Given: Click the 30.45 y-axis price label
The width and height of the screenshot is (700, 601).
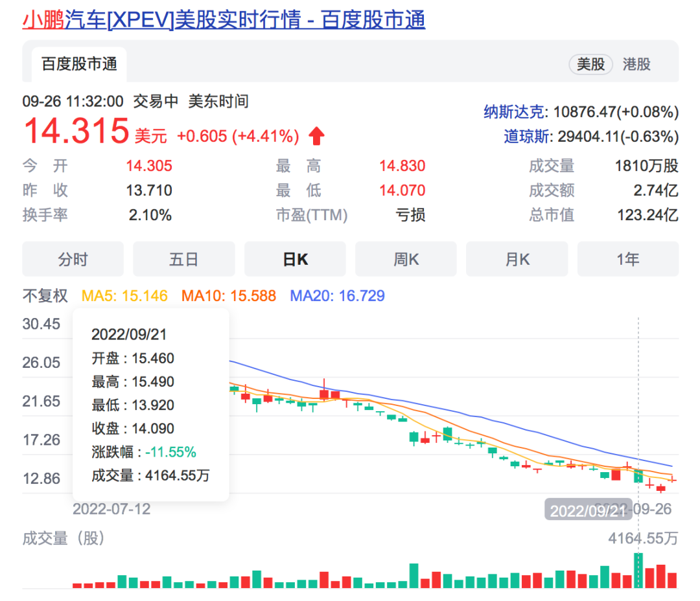Looking at the screenshot, I should [x=41, y=324].
